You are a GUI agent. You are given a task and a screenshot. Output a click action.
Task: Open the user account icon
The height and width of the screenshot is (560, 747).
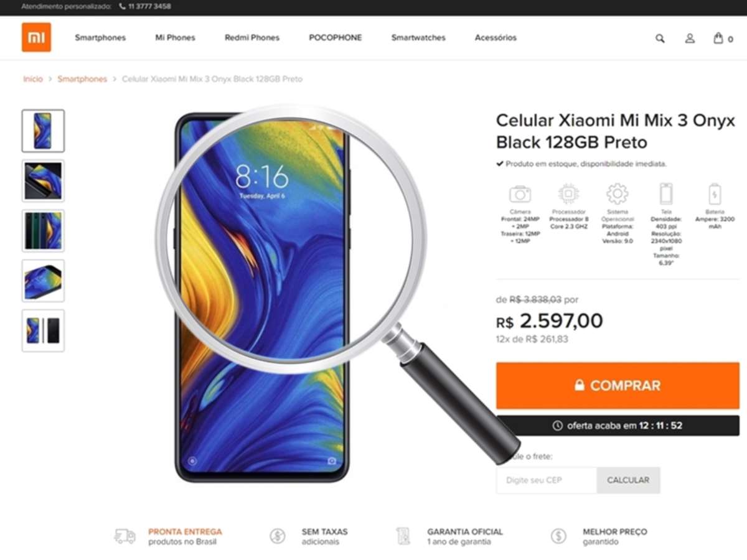point(690,38)
